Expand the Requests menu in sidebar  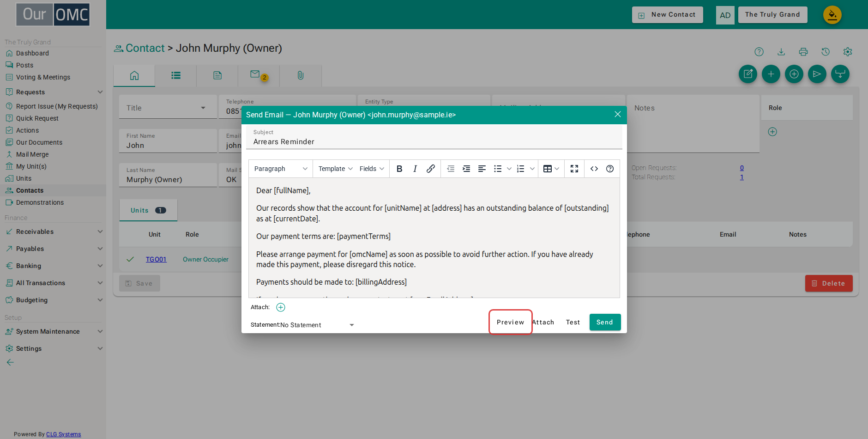click(x=54, y=92)
